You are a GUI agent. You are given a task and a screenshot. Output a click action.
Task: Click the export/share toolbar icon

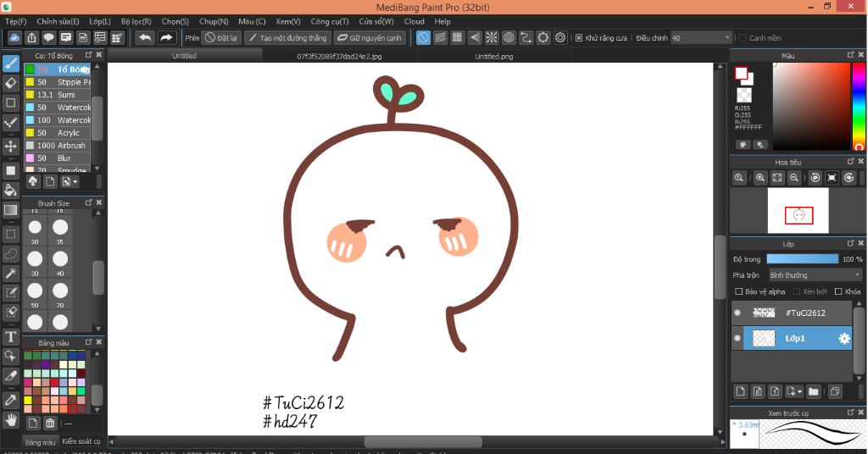(x=31, y=37)
